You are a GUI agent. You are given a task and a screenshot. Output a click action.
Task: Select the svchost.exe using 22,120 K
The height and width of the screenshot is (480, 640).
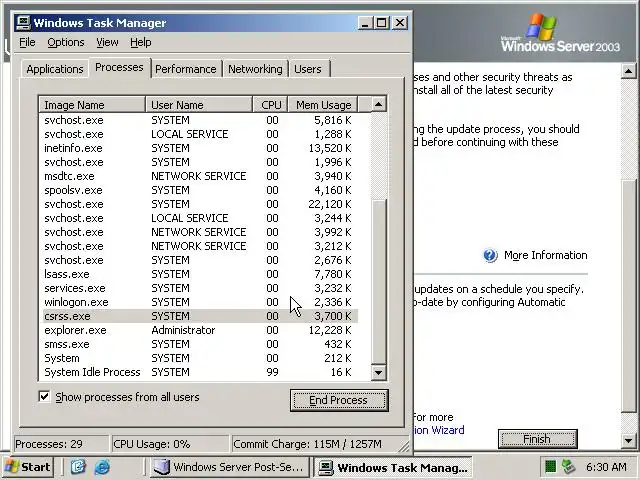(200, 204)
